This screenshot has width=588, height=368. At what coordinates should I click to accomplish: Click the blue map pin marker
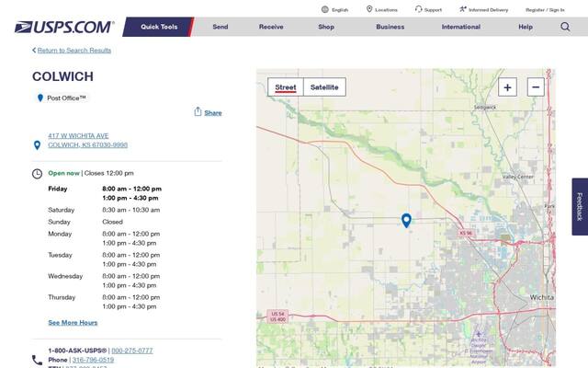[x=406, y=221]
